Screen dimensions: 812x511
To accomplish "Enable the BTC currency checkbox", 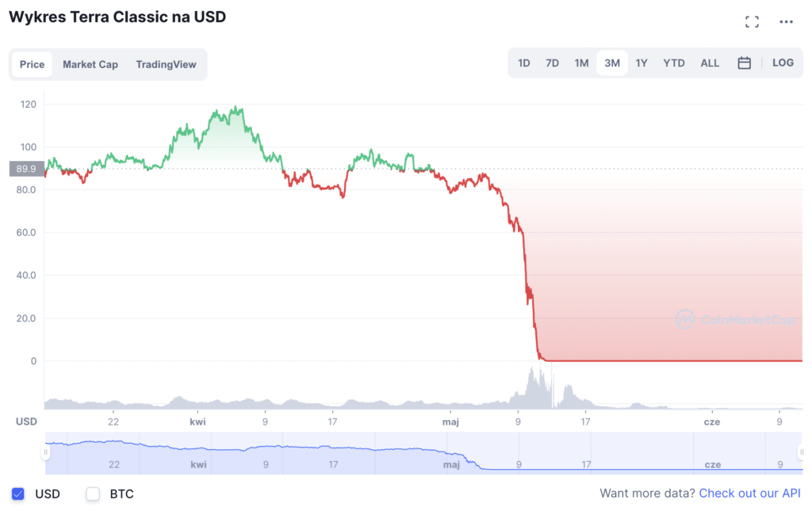I will click(93, 494).
